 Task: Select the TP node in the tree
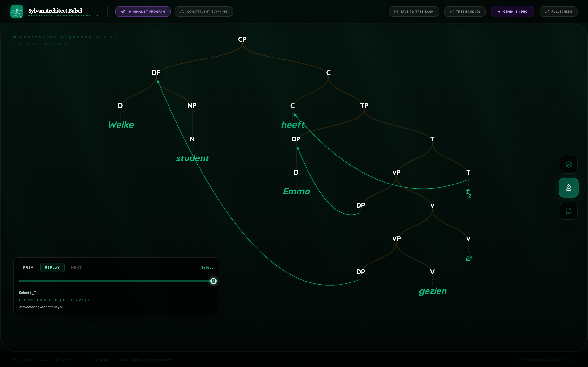[364, 106]
